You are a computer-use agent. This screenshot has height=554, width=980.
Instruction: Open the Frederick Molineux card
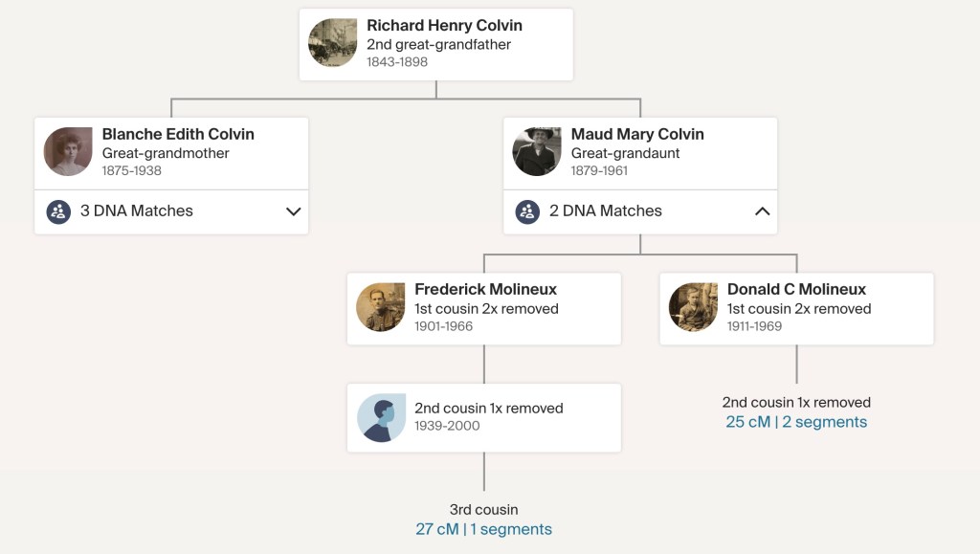(484, 308)
